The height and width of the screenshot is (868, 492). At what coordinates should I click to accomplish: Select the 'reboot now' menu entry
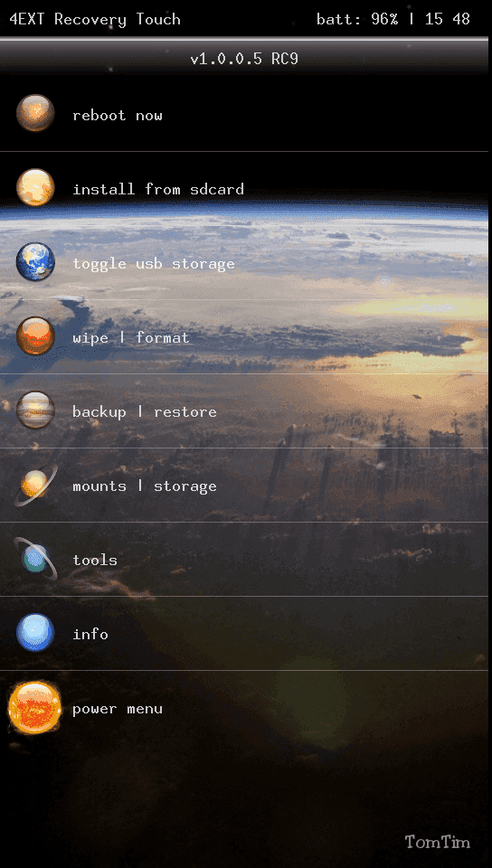point(246,115)
